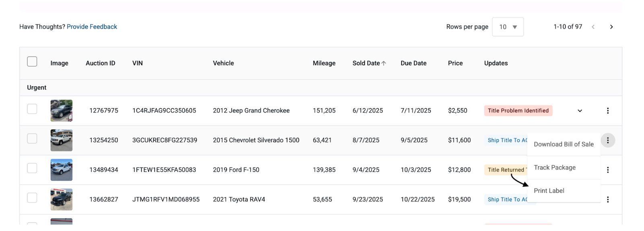Click kebab menu on Silverado 1500 row
The height and width of the screenshot is (231, 644).
[x=608, y=140]
